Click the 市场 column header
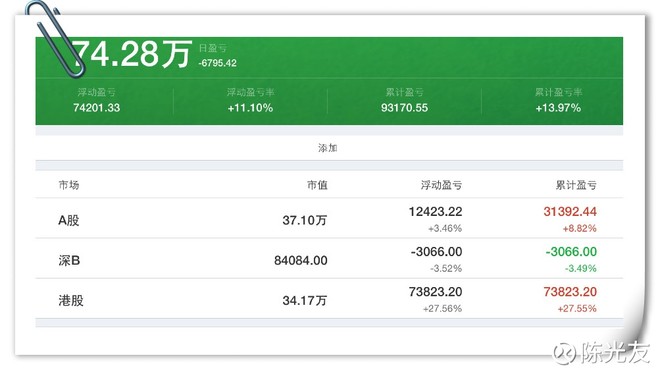 pos(69,185)
